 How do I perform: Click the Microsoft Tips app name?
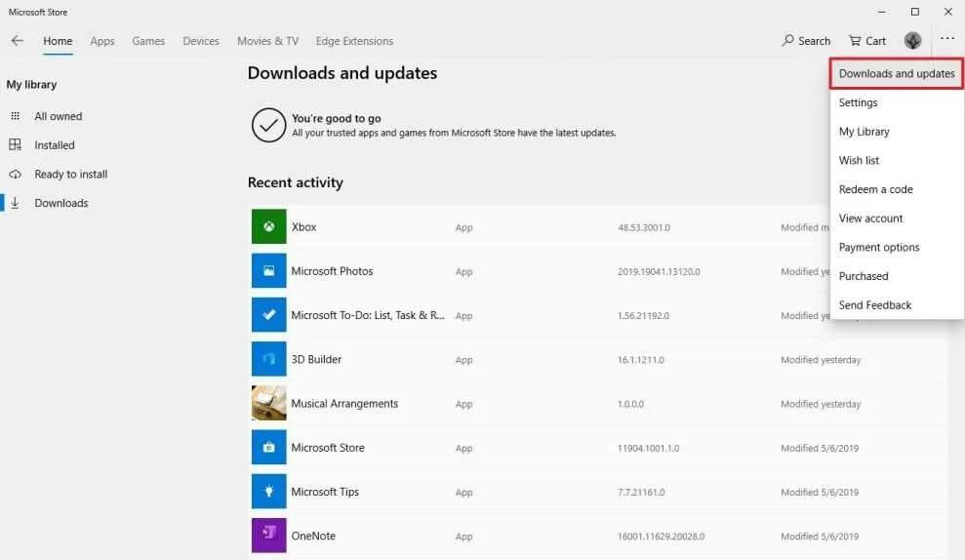tap(325, 492)
